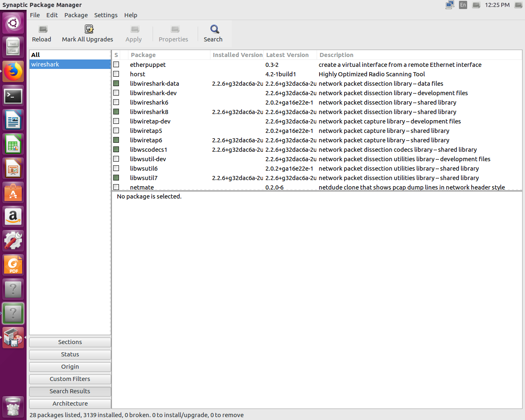Screen dimensions: 525x420
Task: Open the network indicator in top panel
Action: [450, 5]
